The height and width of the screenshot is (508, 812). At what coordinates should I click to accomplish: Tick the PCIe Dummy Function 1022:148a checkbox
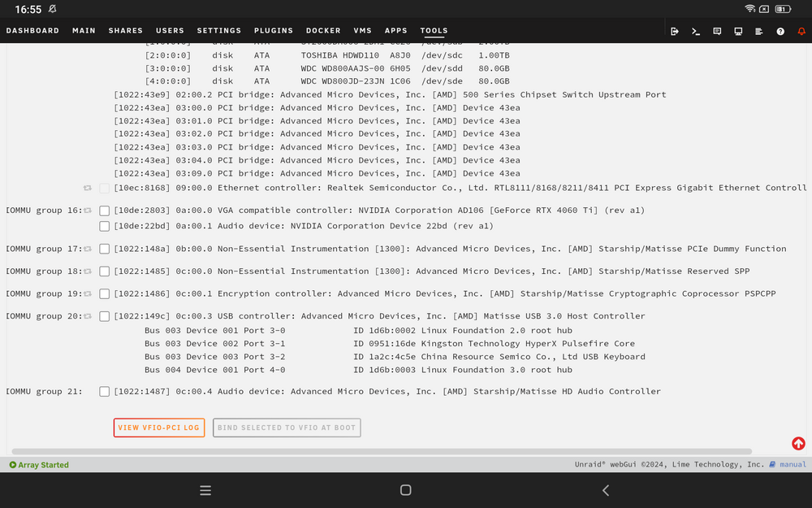(104, 249)
